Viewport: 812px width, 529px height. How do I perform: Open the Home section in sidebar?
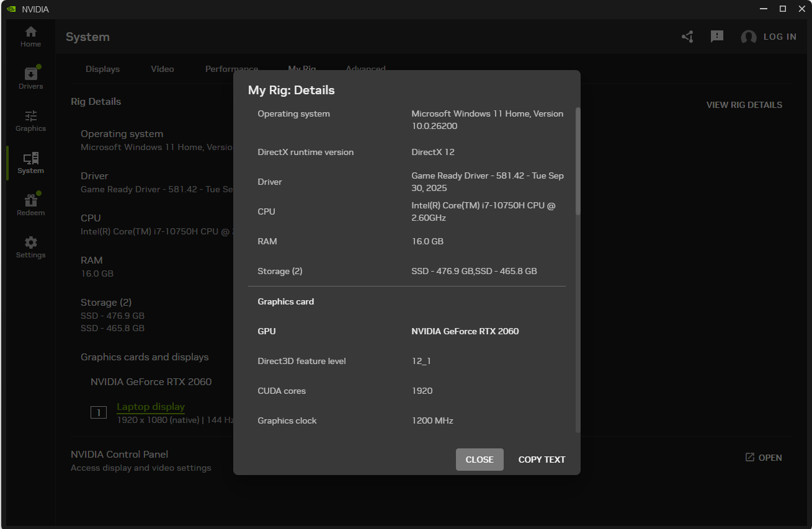(30, 37)
